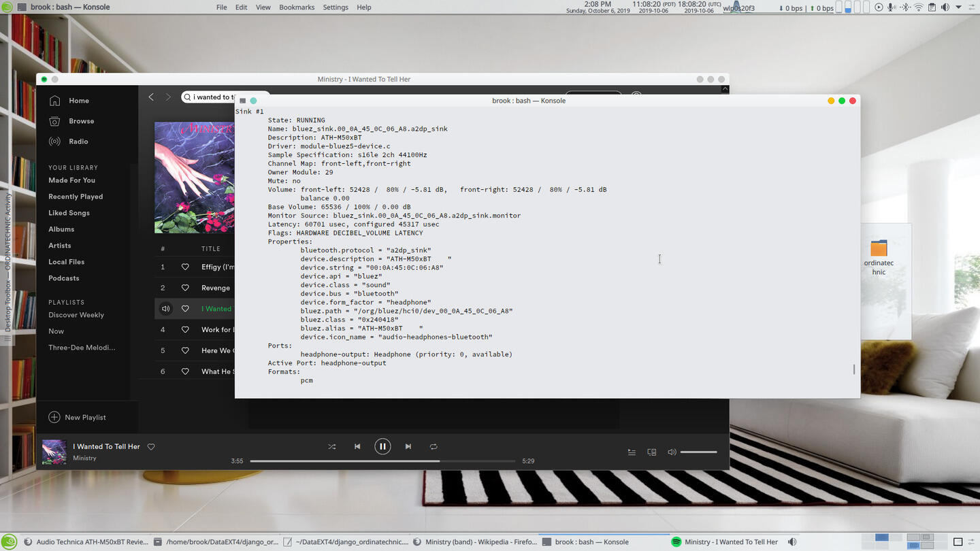Open Made For You library section
This screenshot has height=551, width=980.
click(71, 180)
